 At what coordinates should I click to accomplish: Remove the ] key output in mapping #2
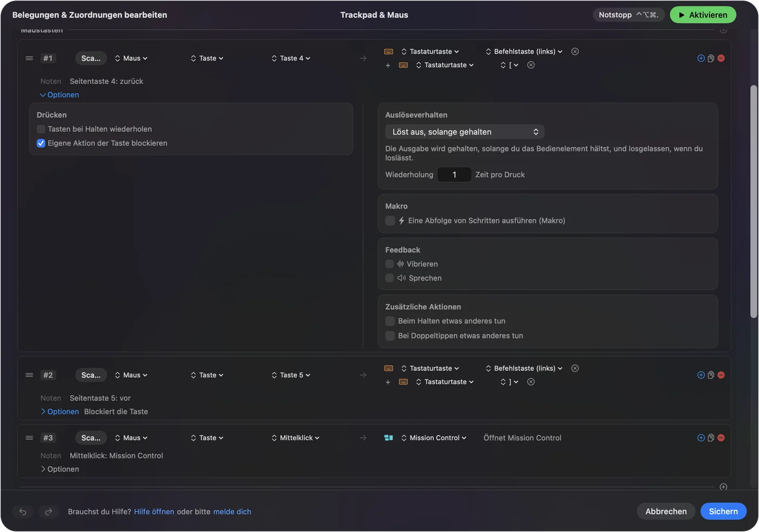point(531,382)
